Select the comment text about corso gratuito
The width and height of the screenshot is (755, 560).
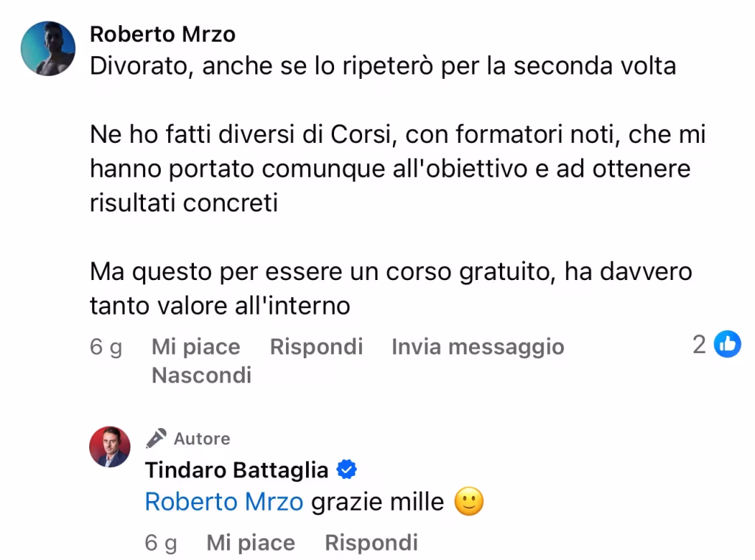point(391,288)
